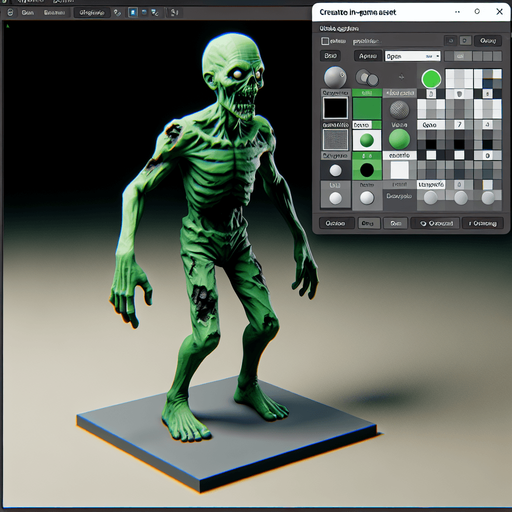Click the Apruw button

coord(368,56)
